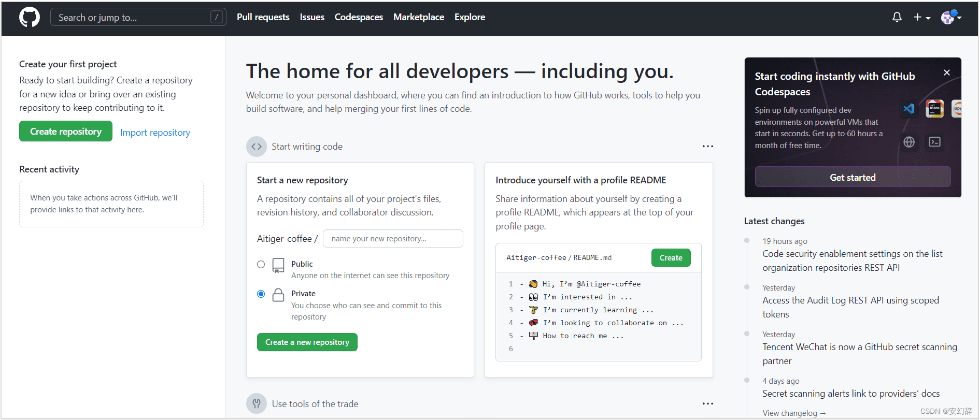The image size is (980, 420).
Task: Click the name your new repository field
Action: coord(393,239)
